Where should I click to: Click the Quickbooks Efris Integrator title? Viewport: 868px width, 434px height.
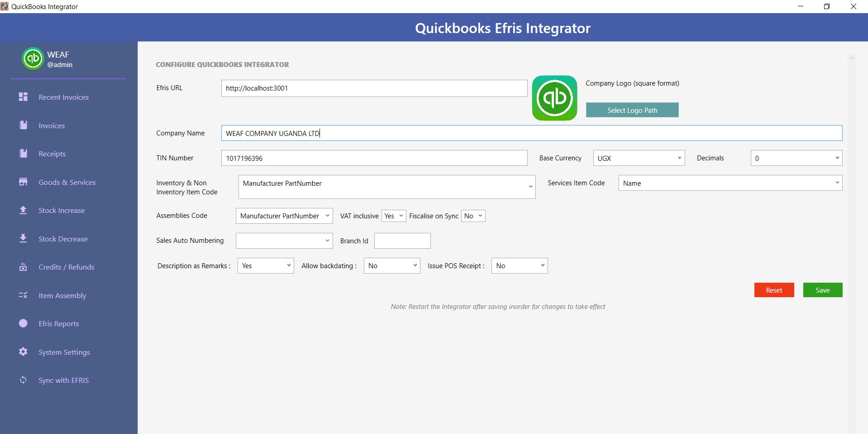(503, 28)
